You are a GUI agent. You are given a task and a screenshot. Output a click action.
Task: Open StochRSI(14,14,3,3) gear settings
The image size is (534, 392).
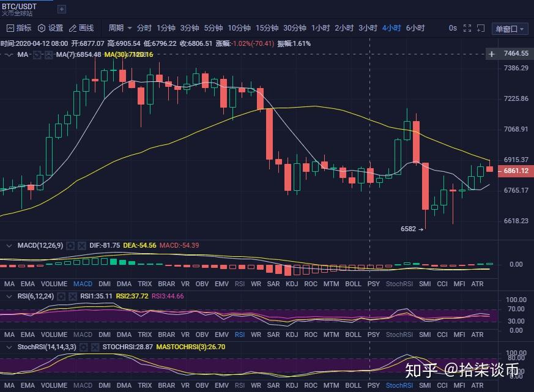point(83,347)
